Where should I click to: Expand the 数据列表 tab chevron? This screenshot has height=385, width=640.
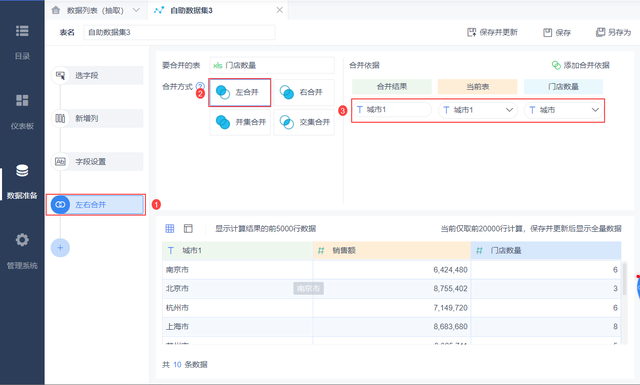click(136, 10)
